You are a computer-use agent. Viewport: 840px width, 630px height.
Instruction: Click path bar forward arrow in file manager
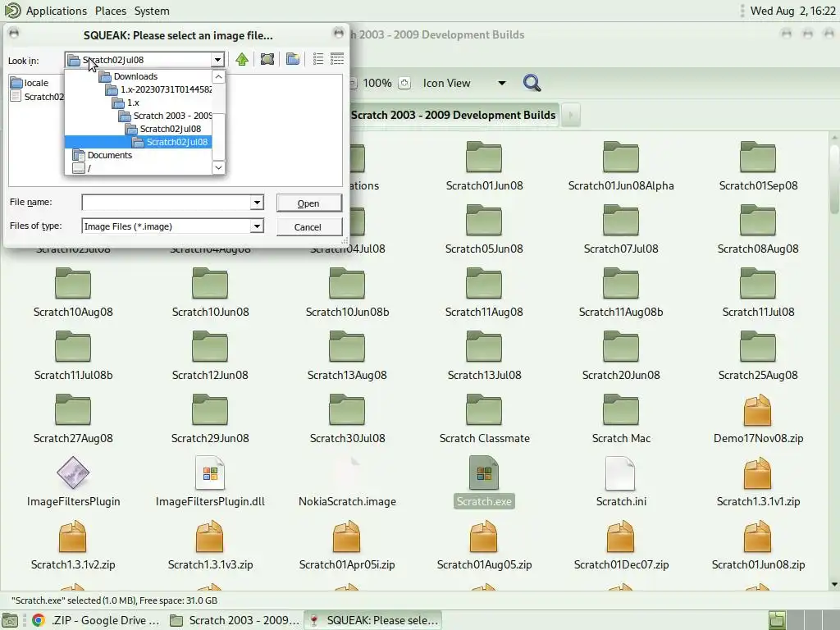coord(571,115)
